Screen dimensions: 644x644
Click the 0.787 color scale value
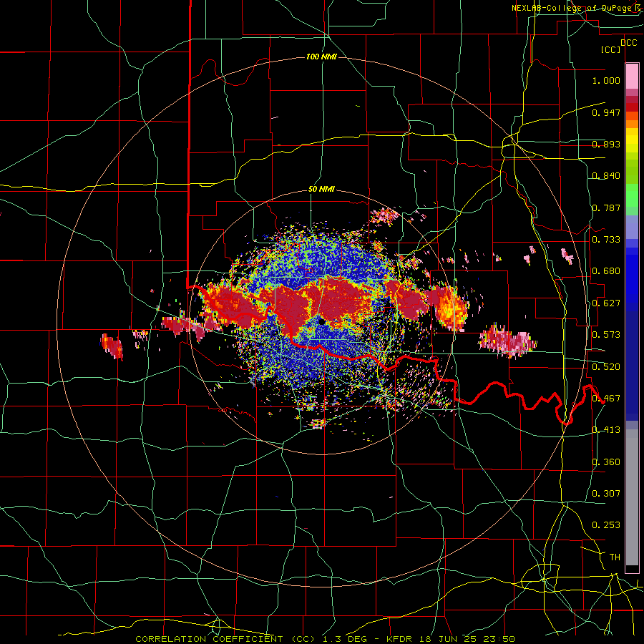606,208
